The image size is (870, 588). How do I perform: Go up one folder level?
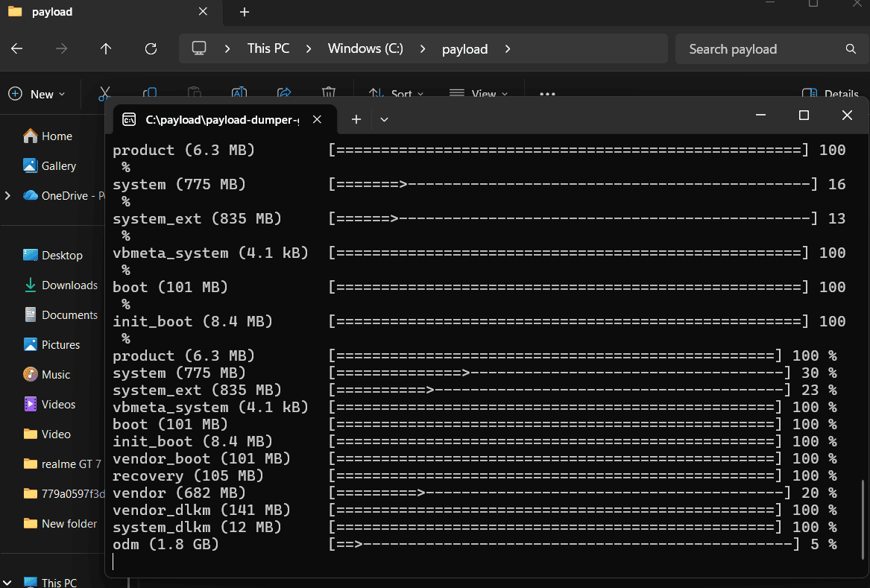click(x=105, y=49)
